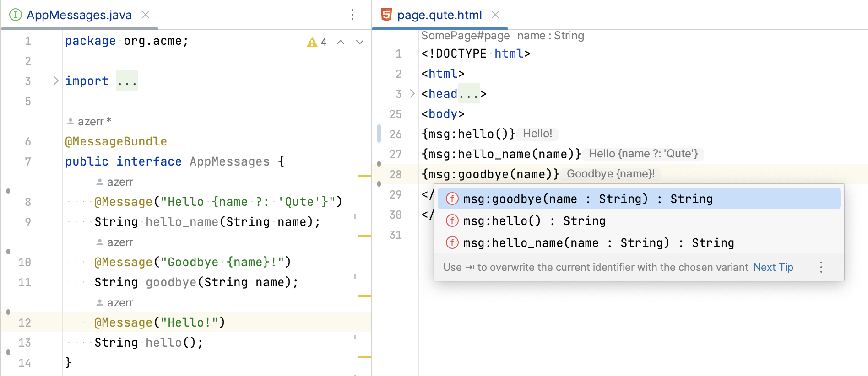Expand the collapsed import ellipsis

pyautogui.click(x=127, y=81)
